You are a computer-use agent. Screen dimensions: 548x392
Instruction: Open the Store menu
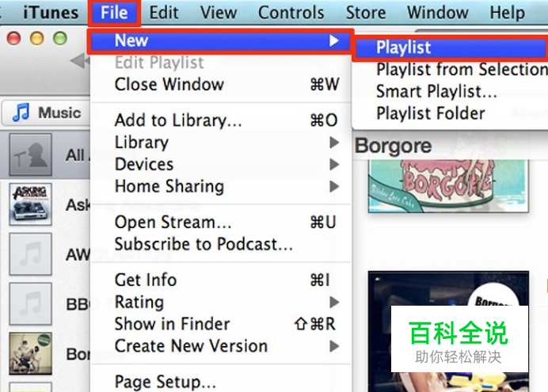pyautogui.click(x=366, y=13)
